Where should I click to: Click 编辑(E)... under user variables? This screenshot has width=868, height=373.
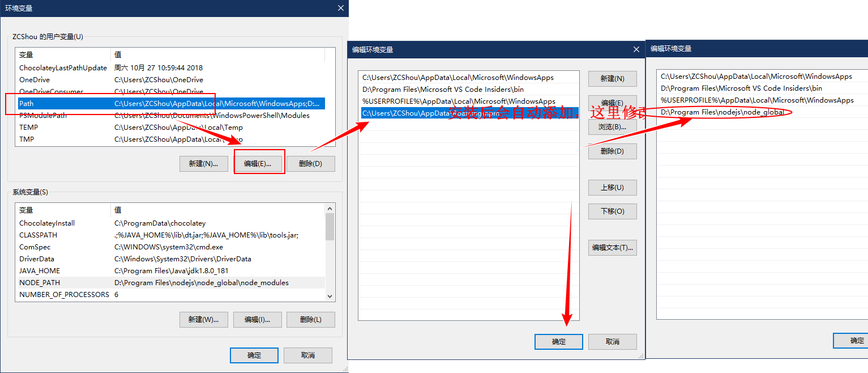(258, 164)
